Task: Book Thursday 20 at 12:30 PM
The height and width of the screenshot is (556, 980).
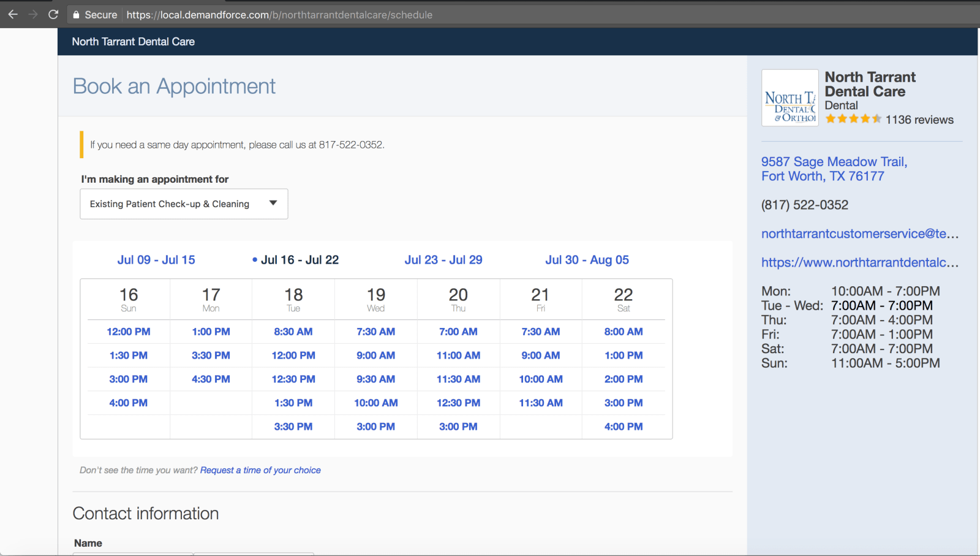Action: 458,403
